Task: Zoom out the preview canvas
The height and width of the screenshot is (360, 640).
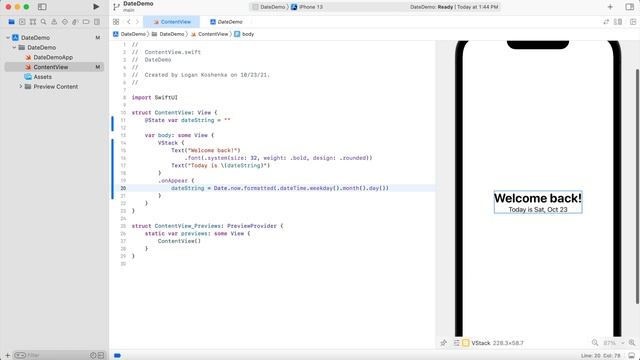Action: (595, 343)
